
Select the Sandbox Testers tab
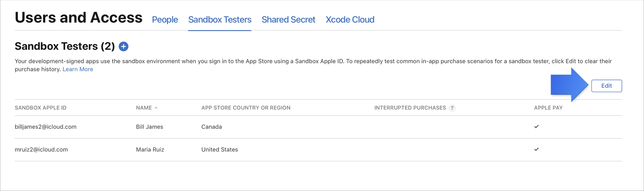[220, 20]
